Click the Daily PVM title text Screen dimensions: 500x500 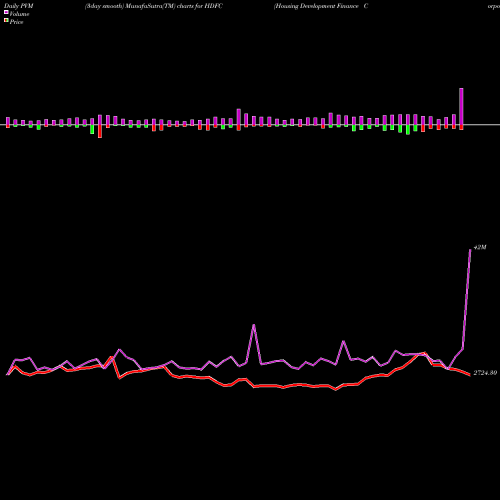[19, 6]
